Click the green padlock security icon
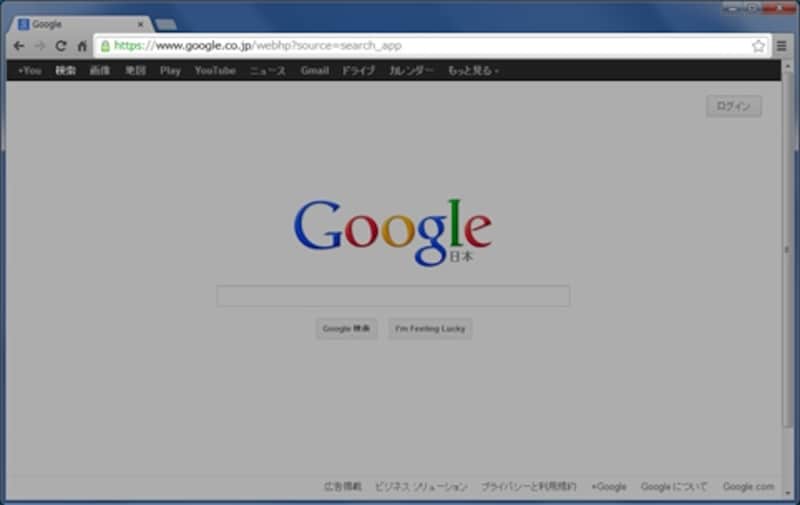 [105, 46]
